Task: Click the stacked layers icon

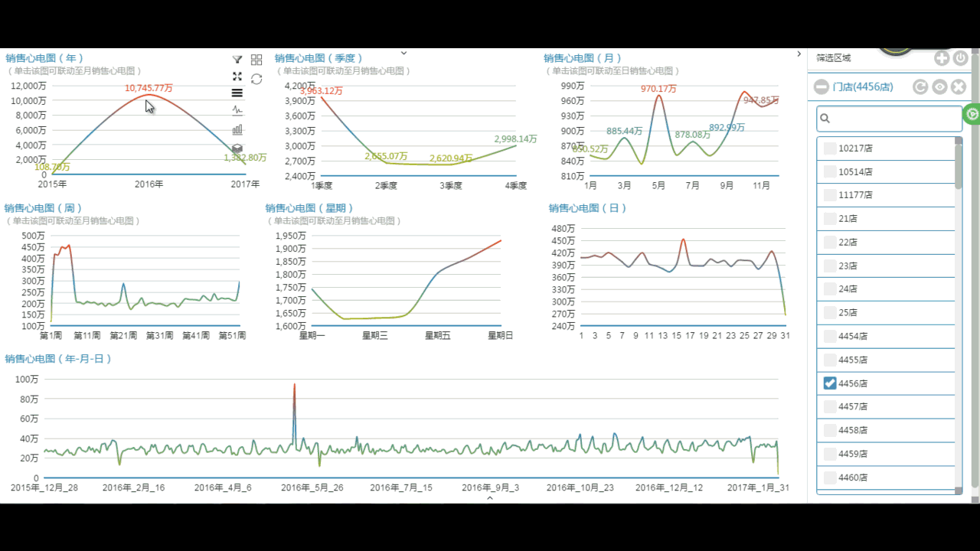Action: [x=237, y=148]
